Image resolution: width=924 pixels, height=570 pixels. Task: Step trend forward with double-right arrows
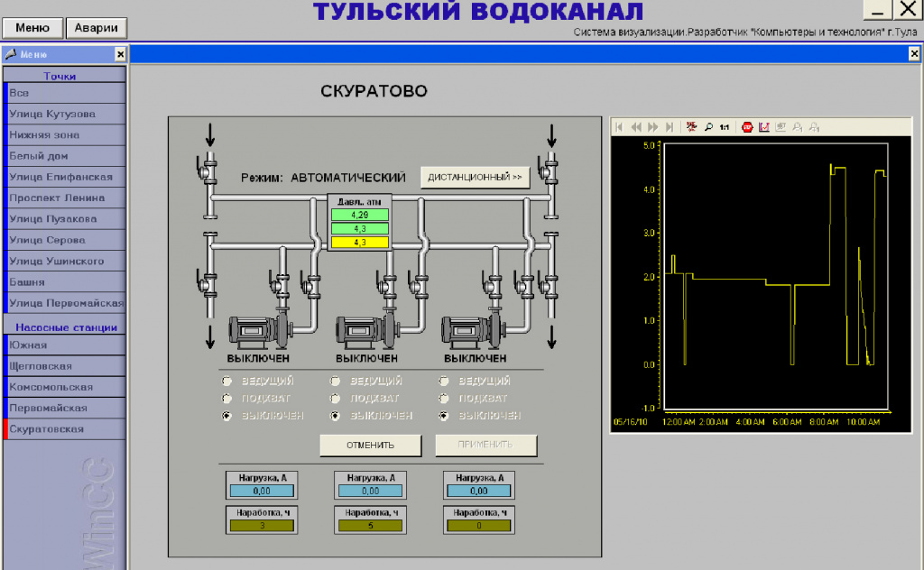[652, 127]
